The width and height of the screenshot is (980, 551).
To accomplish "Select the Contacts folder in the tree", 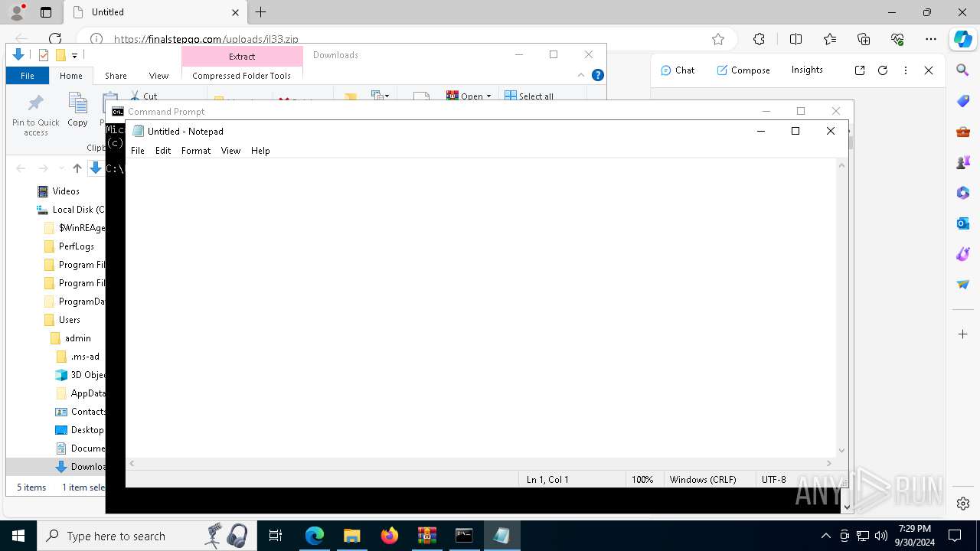I will coord(80,412).
